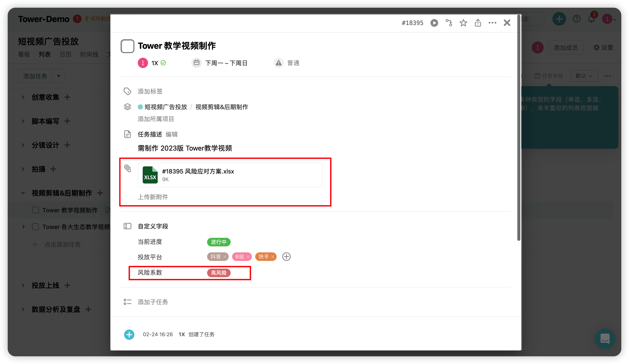Open the notifications bell
The image size is (629, 364).
[591, 19]
